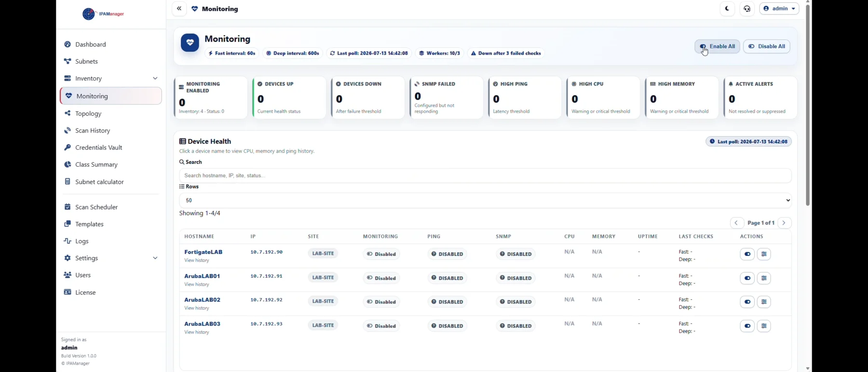Toggle monitoring eye for ArubaLAB03
This screenshot has width=868, height=372.
[x=747, y=326]
